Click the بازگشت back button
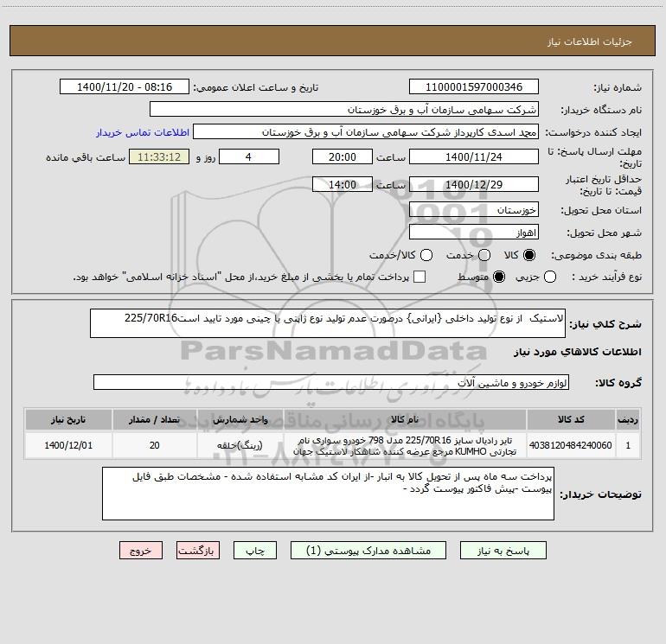This screenshot has height=644, width=666. tap(198, 551)
